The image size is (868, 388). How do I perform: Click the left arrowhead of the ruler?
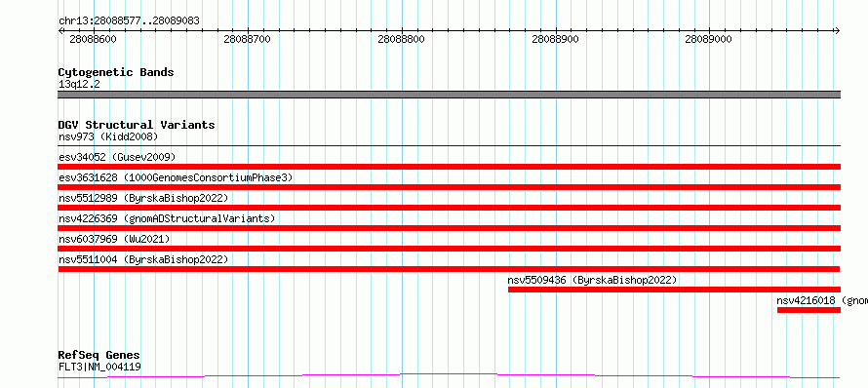point(61,30)
